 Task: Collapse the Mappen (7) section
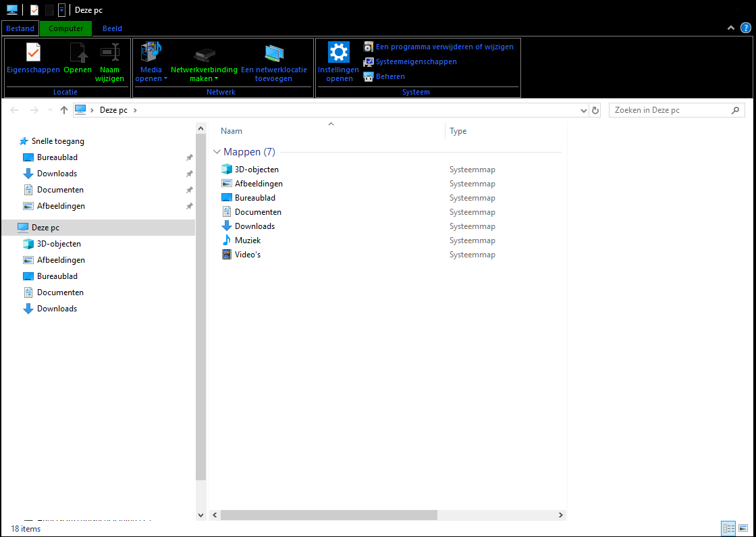click(x=217, y=152)
